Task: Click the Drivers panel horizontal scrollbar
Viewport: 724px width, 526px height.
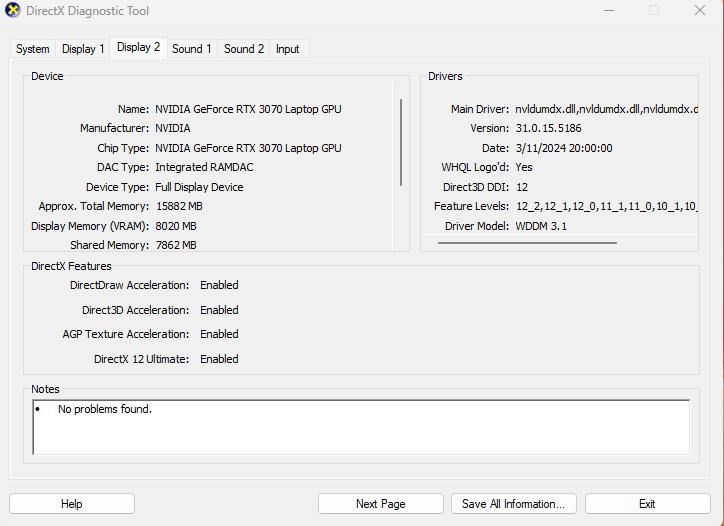Action: tap(527, 243)
